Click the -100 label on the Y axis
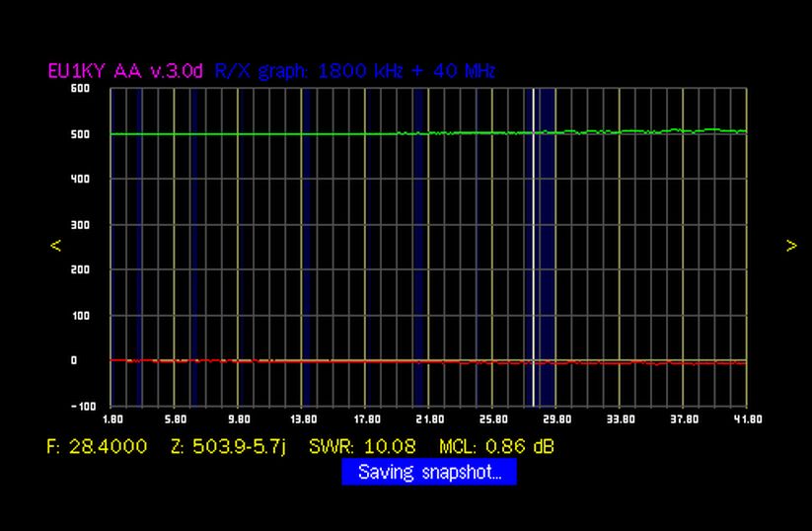812x531 pixels. click(x=50, y=406)
